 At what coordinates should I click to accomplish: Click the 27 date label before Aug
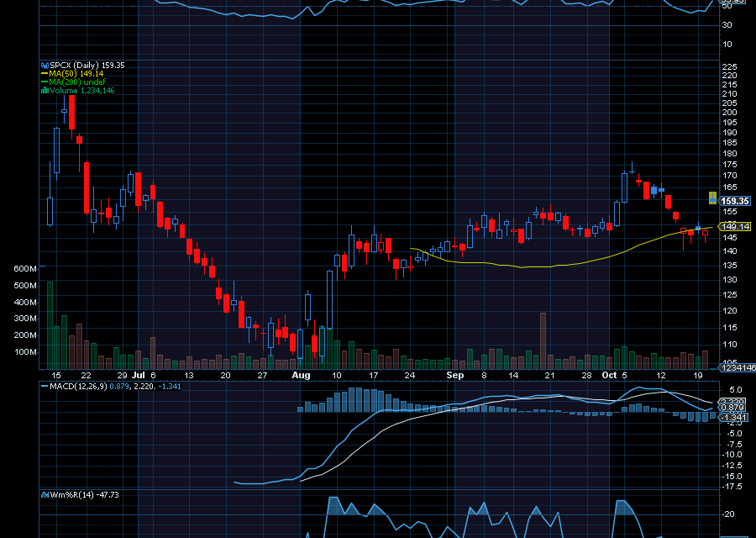(x=262, y=376)
